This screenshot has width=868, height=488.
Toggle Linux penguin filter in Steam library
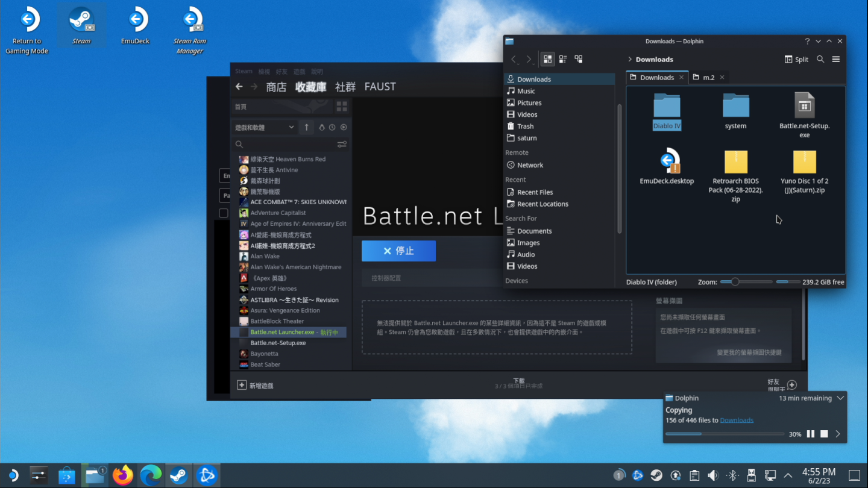(x=322, y=127)
